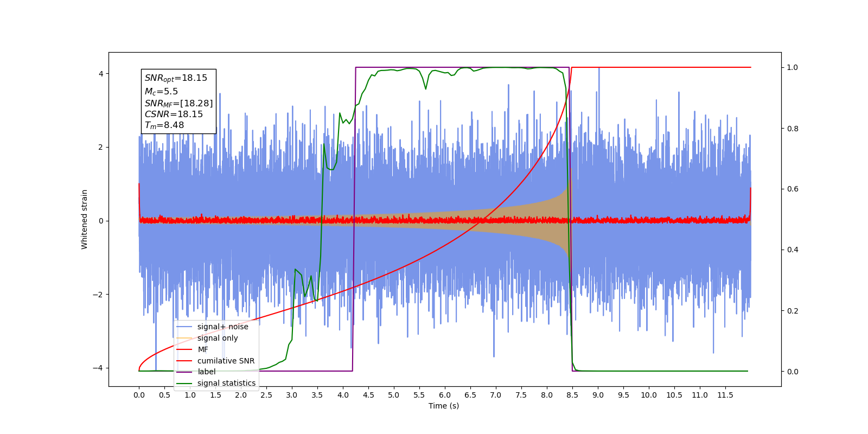Click the 1.0 tick on right axis
Viewport: 868px width, 434px height.
pyautogui.click(x=793, y=67)
